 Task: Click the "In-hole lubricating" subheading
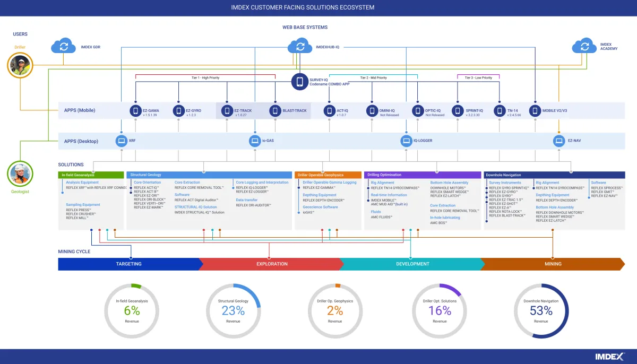pyautogui.click(x=445, y=218)
